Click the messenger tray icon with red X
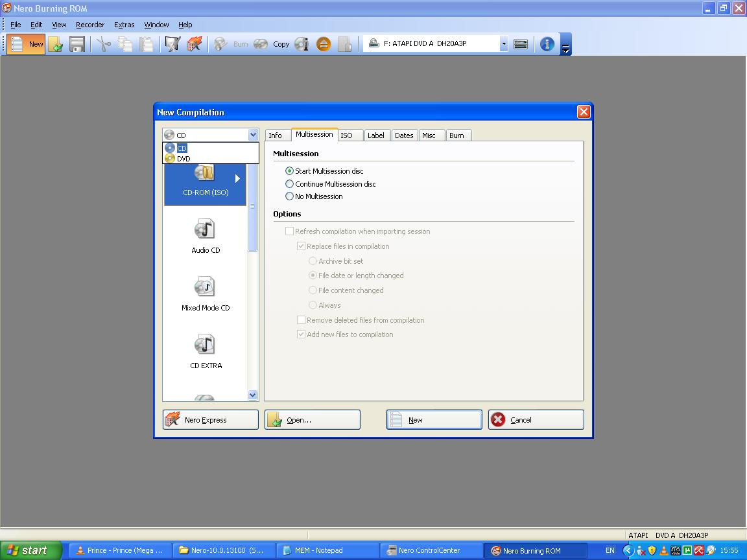The width and height of the screenshot is (747, 560). tap(641, 550)
